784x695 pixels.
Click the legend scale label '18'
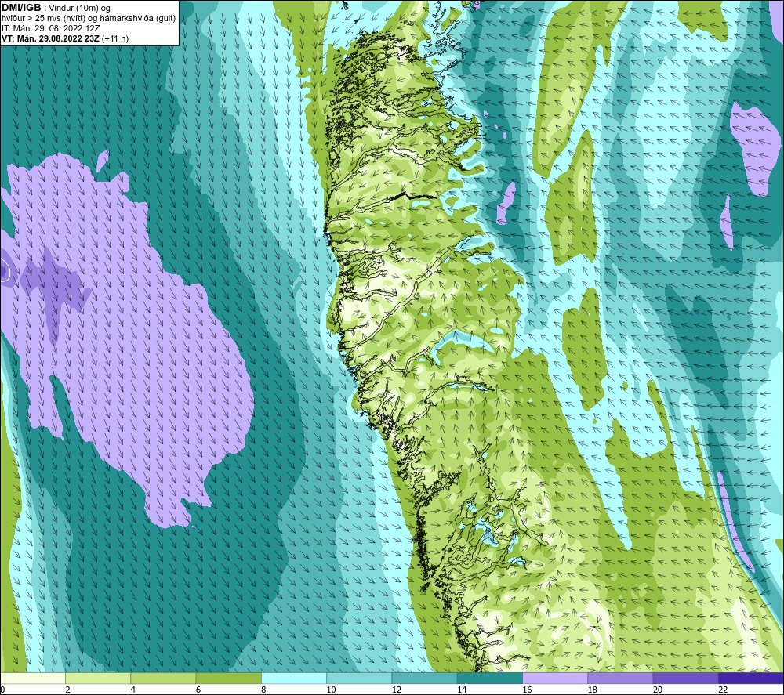[x=592, y=690]
